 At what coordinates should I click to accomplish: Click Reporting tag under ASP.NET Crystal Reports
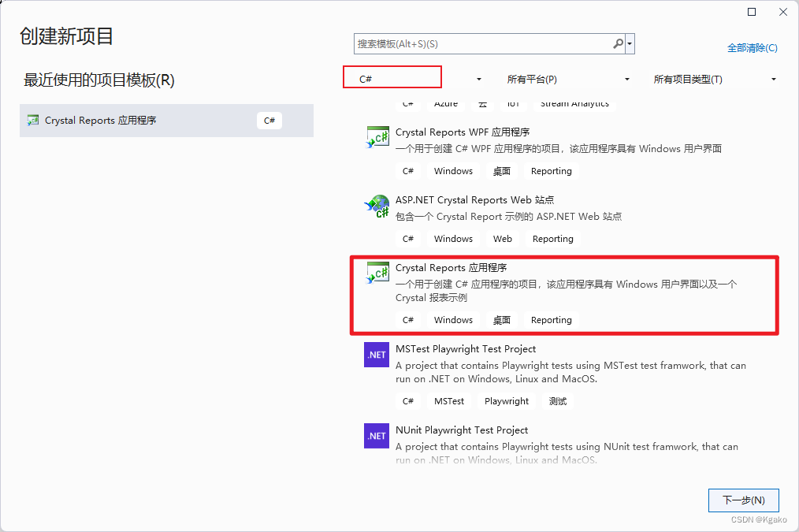point(553,239)
